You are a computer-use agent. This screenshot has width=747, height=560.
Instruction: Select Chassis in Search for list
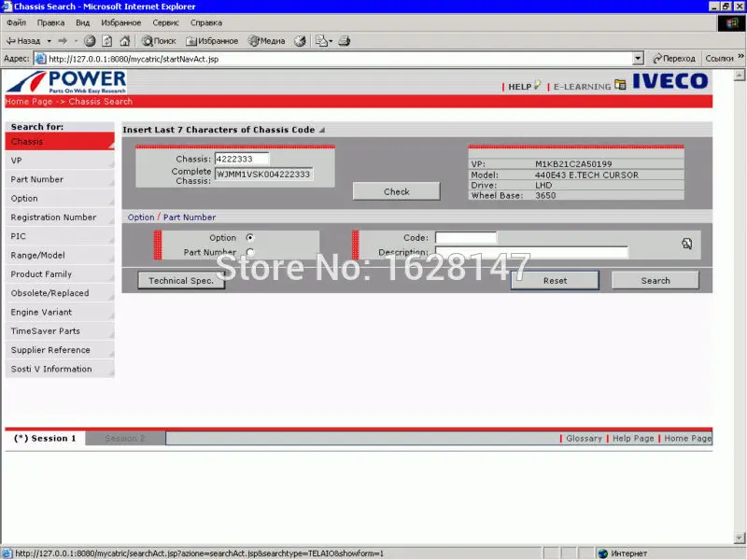click(x=60, y=142)
